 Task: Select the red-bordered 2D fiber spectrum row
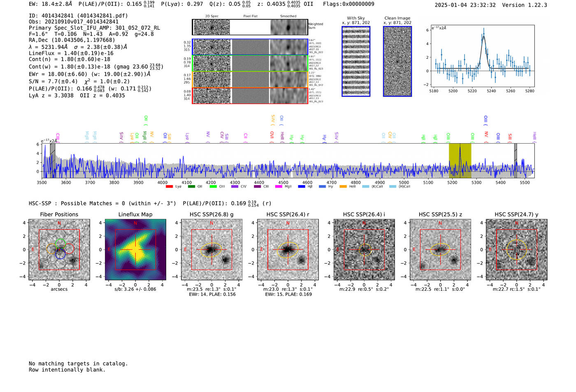(x=250, y=96)
